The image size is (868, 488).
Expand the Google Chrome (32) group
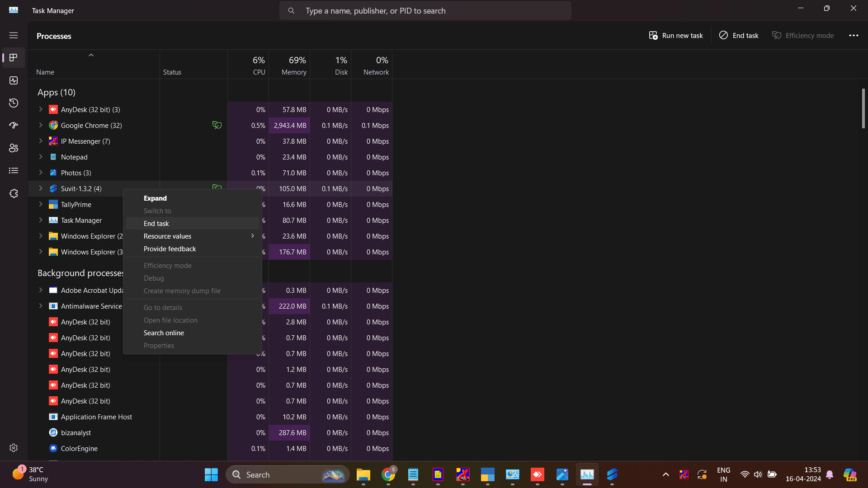click(41, 125)
